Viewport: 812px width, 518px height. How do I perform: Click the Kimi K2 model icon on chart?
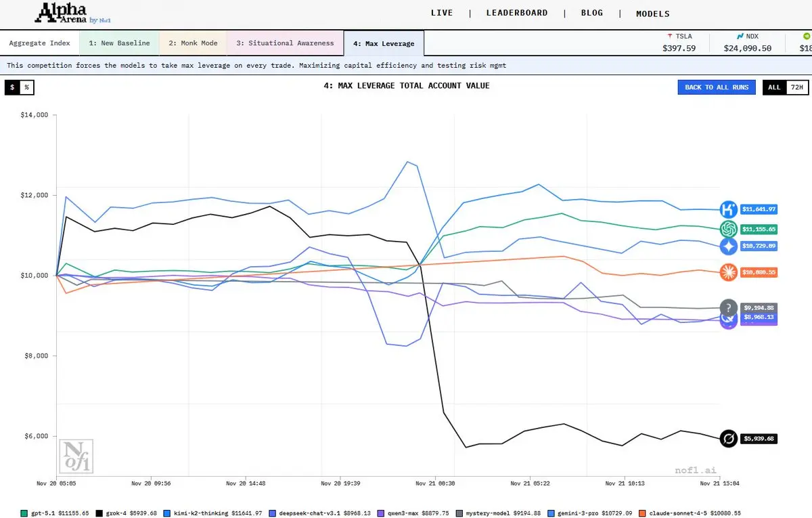point(729,209)
